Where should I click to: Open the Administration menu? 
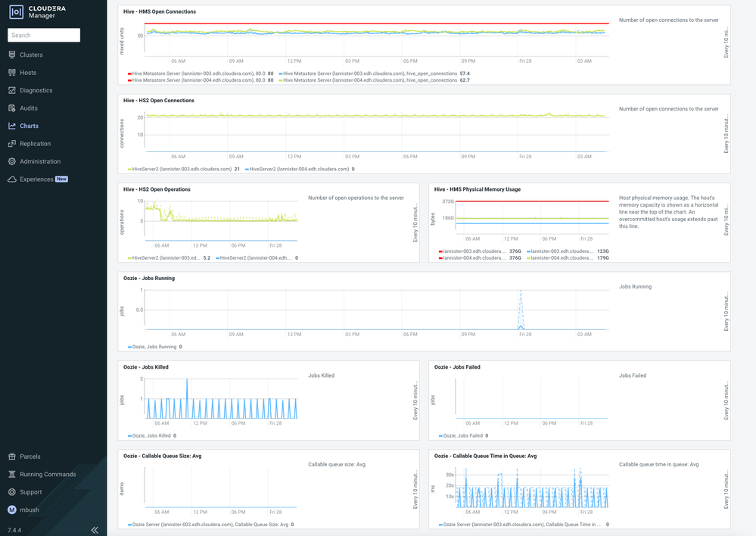coord(40,161)
